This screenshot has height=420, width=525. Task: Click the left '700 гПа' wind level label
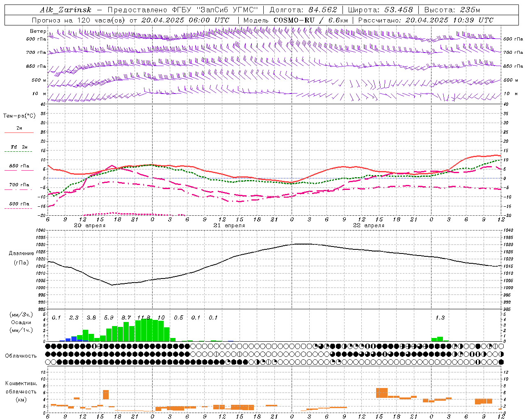36,52
